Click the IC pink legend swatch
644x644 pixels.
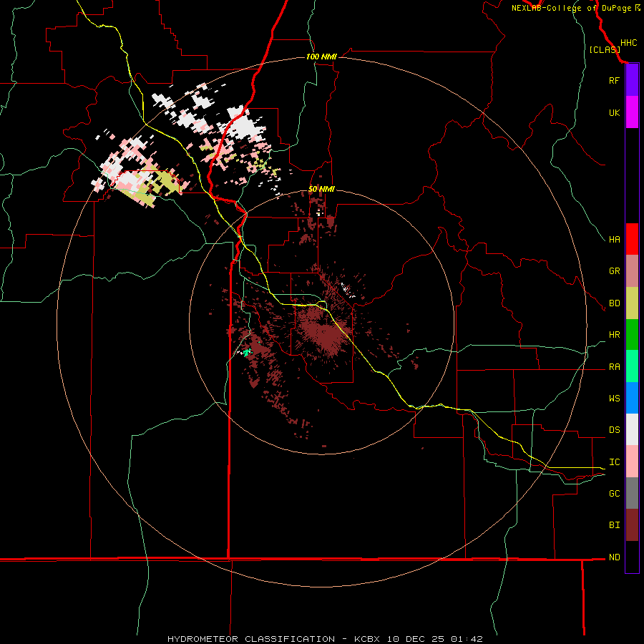point(632,462)
